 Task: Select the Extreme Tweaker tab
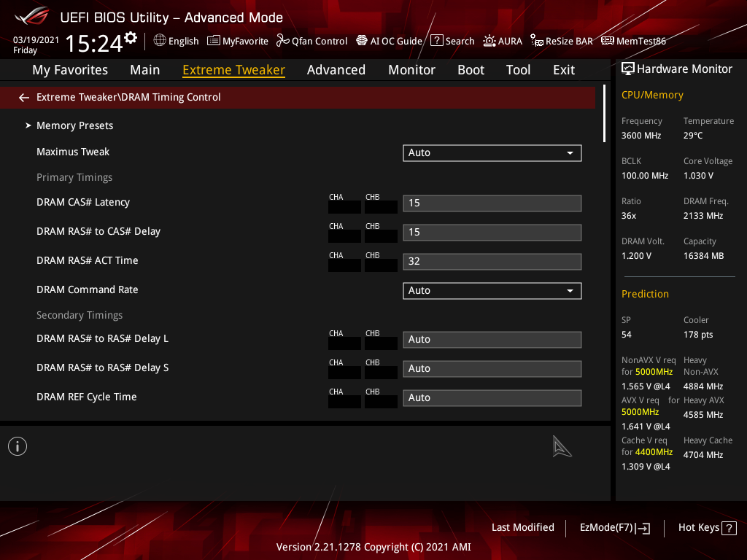234,70
